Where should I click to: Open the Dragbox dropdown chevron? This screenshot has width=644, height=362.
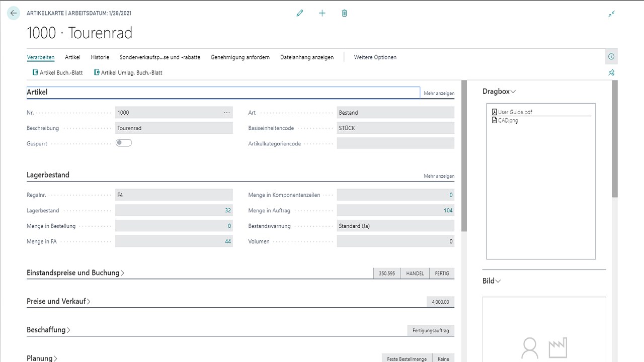(x=513, y=92)
